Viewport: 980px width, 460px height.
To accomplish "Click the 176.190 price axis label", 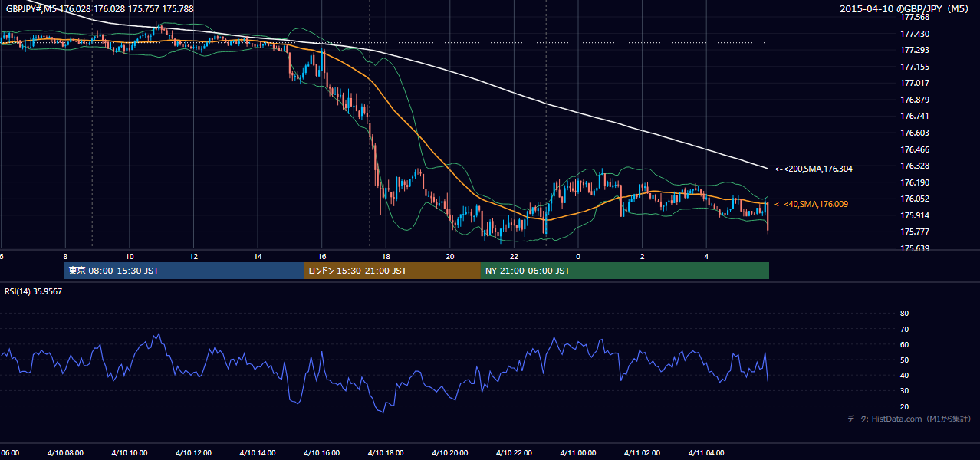I will click(x=915, y=182).
